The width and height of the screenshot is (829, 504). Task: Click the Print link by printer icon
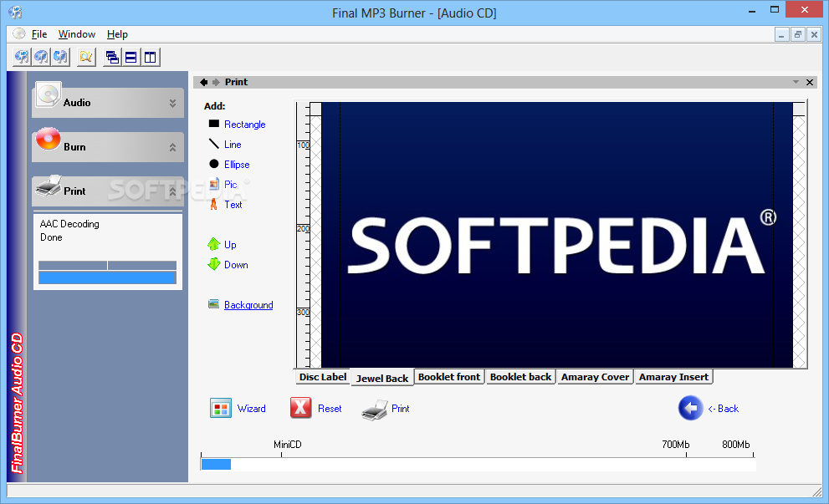(x=400, y=409)
